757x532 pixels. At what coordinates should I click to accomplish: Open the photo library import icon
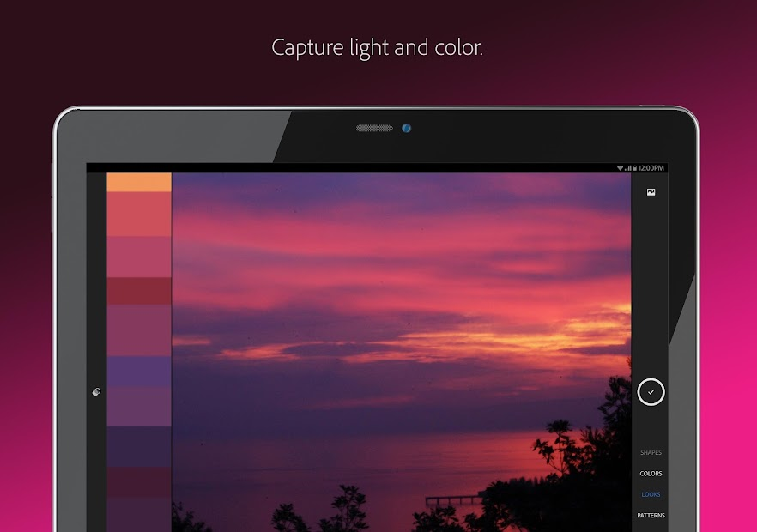651,190
